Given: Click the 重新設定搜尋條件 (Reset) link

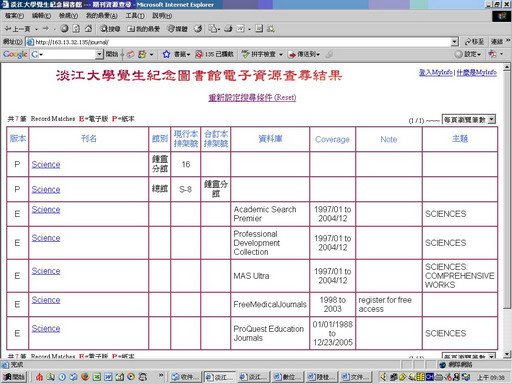Looking at the screenshot, I should (252, 97).
